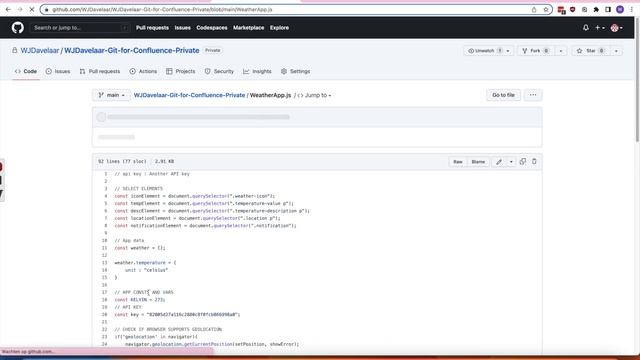Open the user avatar menu

[x=616, y=28]
